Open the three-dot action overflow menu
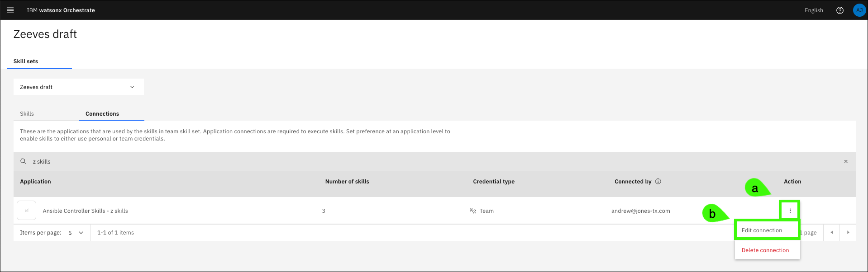The height and width of the screenshot is (272, 868). [x=790, y=211]
